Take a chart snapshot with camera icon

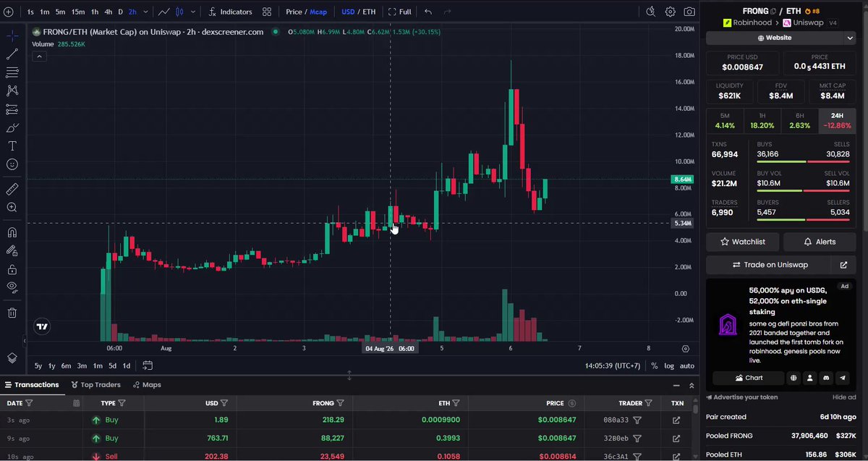click(x=689, y=12)
